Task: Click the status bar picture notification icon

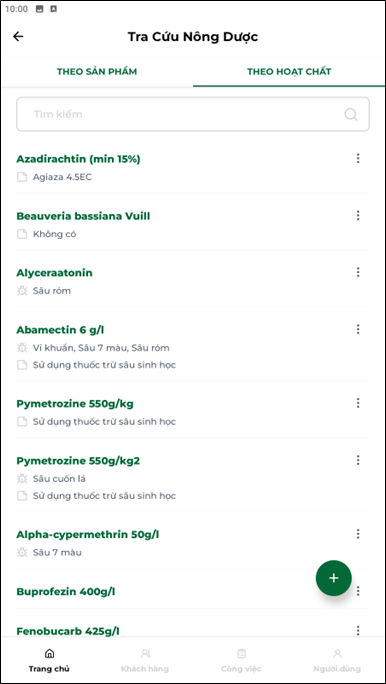Action: (x=40, y=9)
